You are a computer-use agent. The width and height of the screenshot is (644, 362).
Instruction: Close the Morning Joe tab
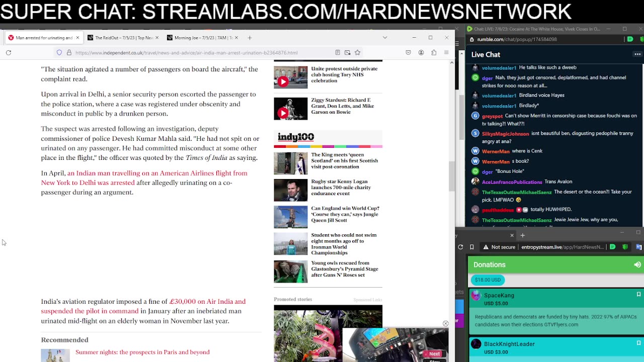click(236, 38)
